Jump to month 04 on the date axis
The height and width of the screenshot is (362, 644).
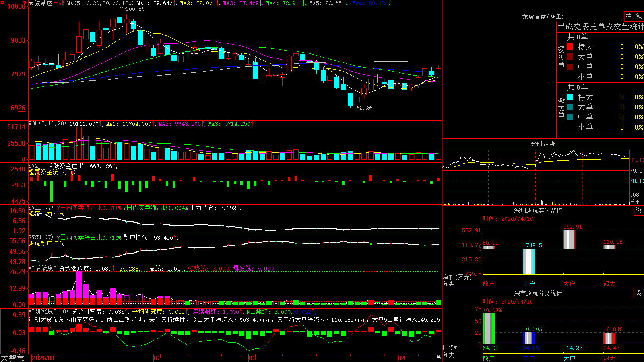point(401,358)
